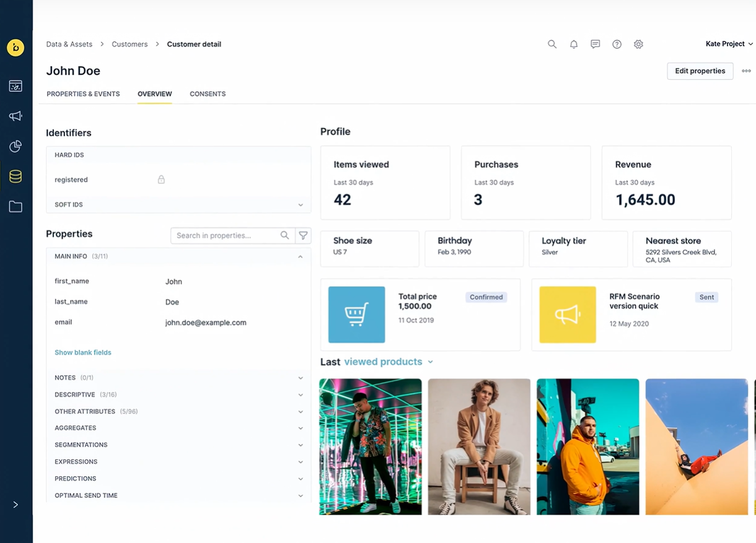Go to Data & Assets breadcrumb

tap(69, 45)
